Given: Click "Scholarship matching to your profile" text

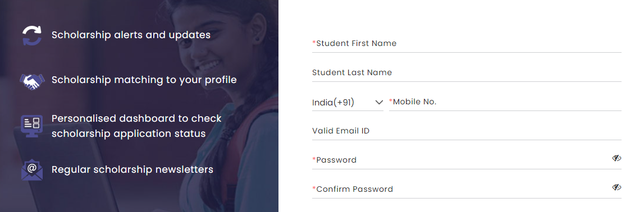Looking at the screenshot, I should pos(144,80).
